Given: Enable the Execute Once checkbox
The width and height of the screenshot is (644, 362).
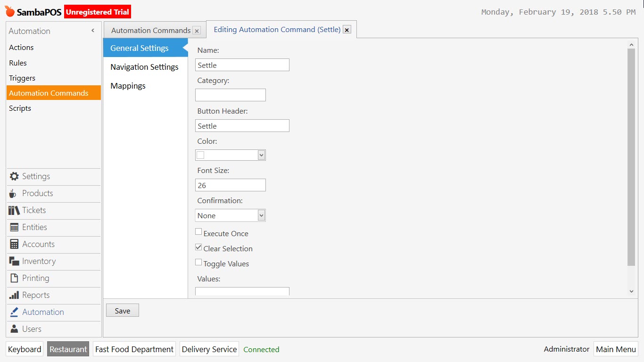Looking at the screenshot, I should (198, 232).
